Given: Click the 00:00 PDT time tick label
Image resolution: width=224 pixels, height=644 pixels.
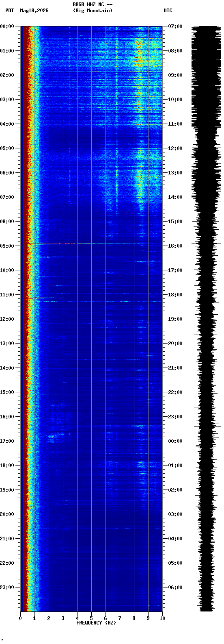Looking at the screenshot, I should [x=7, y=26].
